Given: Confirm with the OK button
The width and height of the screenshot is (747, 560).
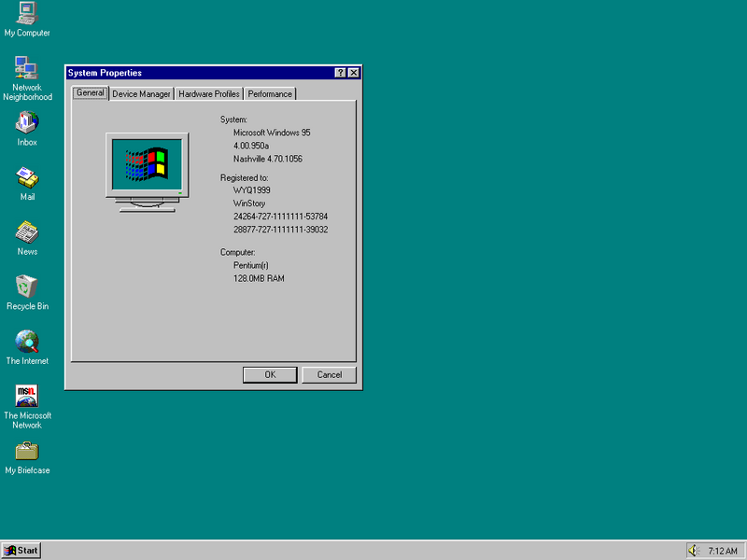Looking at the screenshot, I should [x=269, y=374].
